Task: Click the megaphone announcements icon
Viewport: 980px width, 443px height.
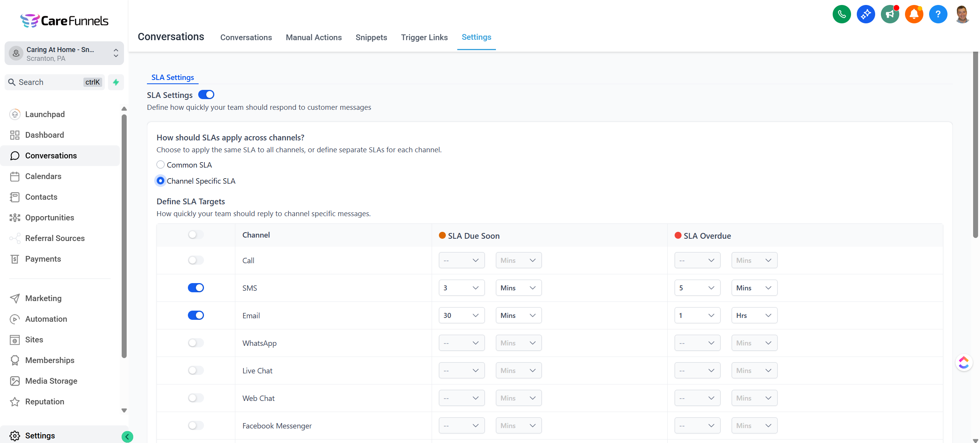Action: 890,15
